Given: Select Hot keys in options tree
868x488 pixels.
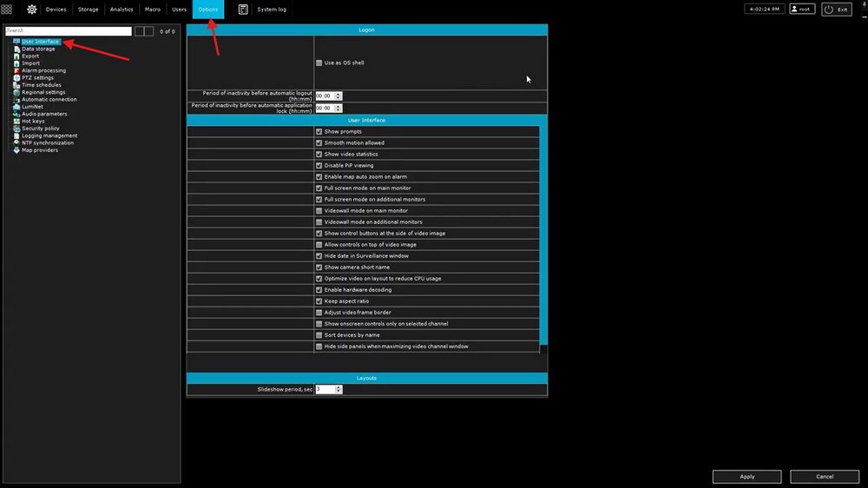Looking at the screenshot, I should pyautogui.click(x=33, y=121).
